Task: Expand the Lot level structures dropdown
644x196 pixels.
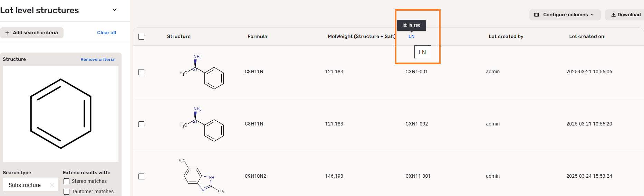Action: point(115,10)
